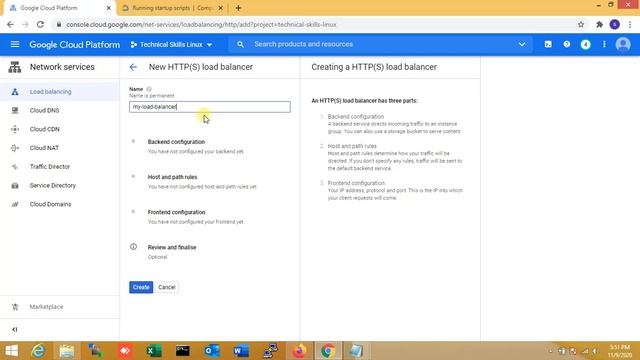
Task: Click the Load balancing sidebar icon
Action: pyautogui.click(x=15, y=92)
